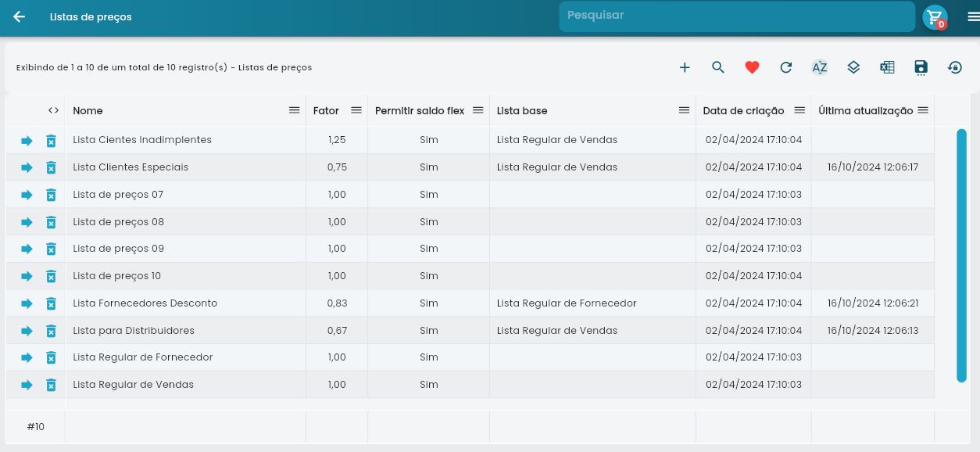
Task: Click the save diskette icon
Action: click(921, 67)
